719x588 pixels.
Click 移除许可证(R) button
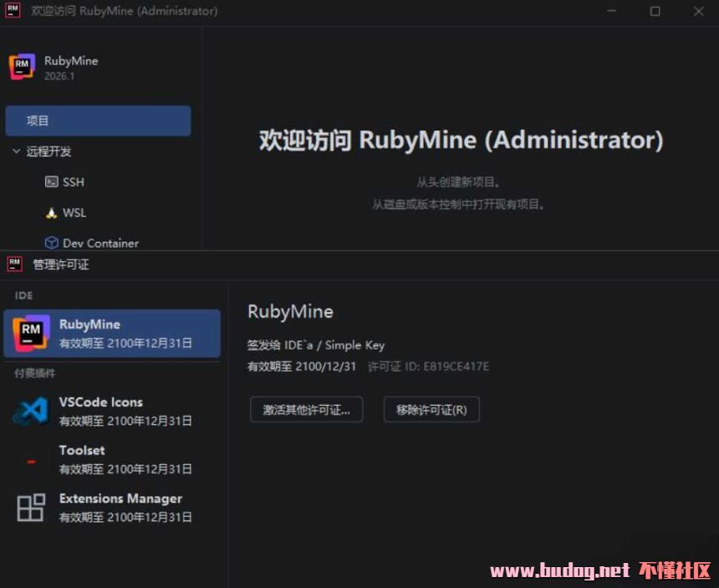click(431, 410)
